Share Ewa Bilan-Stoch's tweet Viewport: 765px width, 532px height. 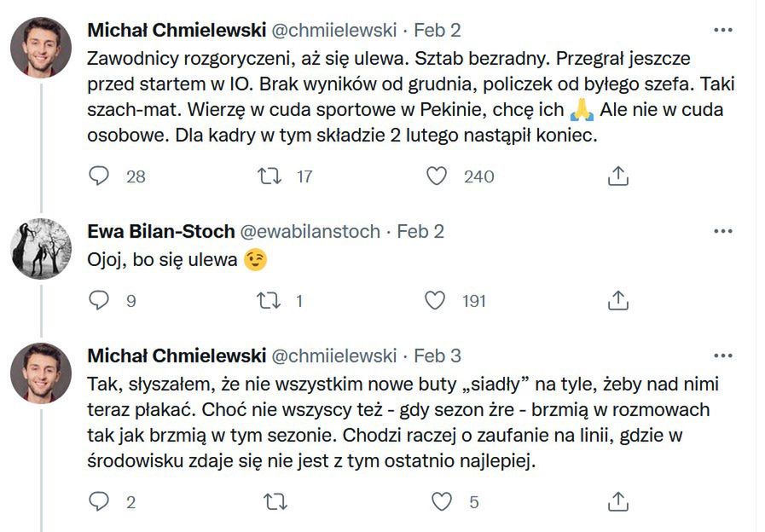[x=617, y=300]
